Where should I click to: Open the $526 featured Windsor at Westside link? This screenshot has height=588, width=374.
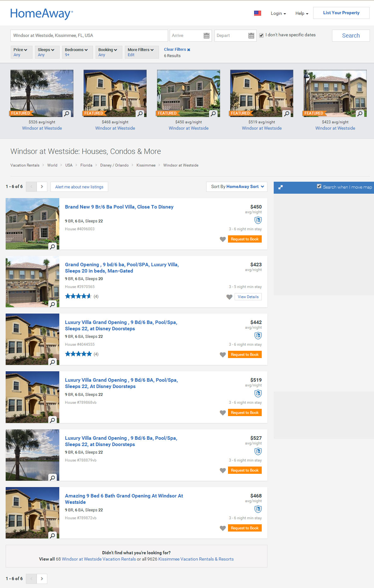[x=42, y=128]
